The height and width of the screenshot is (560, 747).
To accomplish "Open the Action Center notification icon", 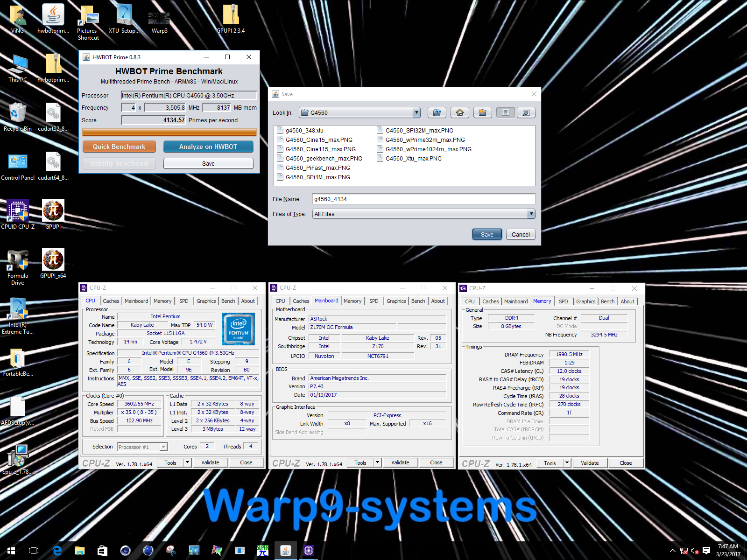I will tap(706, 551).
